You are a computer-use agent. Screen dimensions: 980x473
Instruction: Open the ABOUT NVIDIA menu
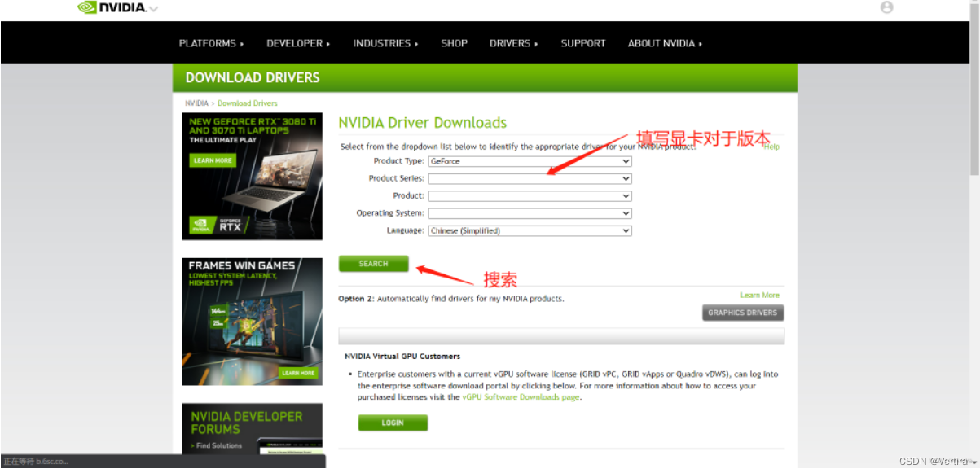tap(665, 43)
